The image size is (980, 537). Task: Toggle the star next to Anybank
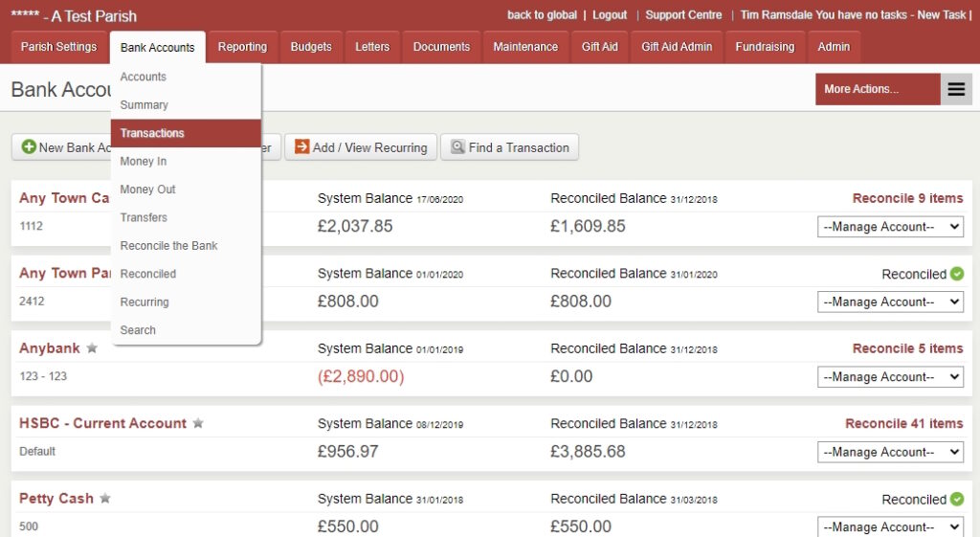pyautogui.click(x=92, y=348)
